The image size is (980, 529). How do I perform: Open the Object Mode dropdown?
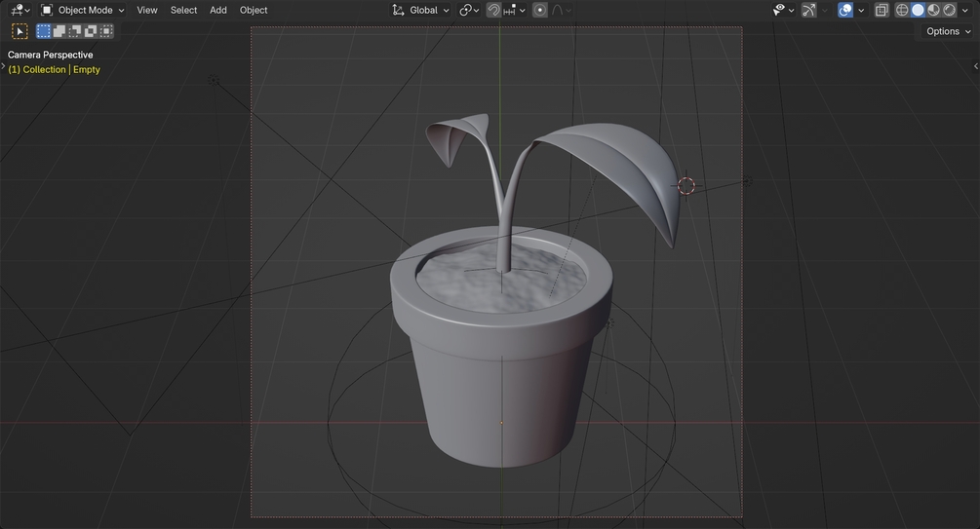(x=83, y=10)
